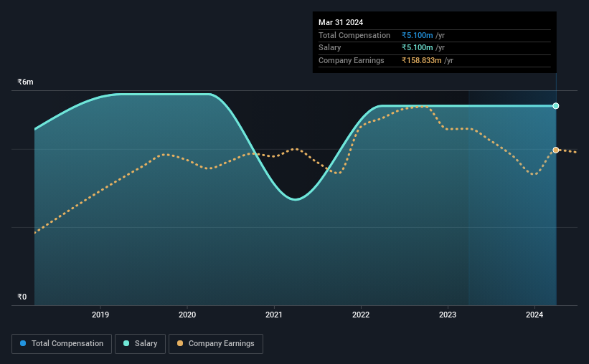The height and width of the screenshot is (364, 589).
Task: Click the 2021 x-axis label
Action: click(x=274, y=315)
